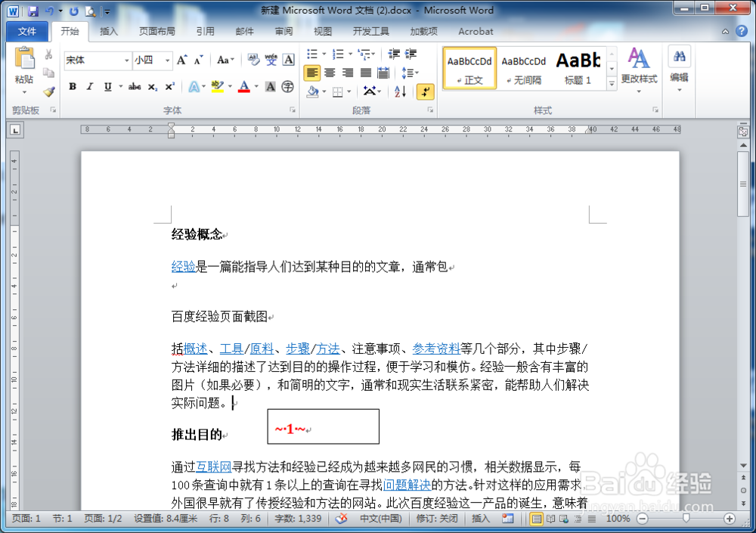756x533 pixels.
Task: Click the Subscript icon
Action: click(153, 87)
